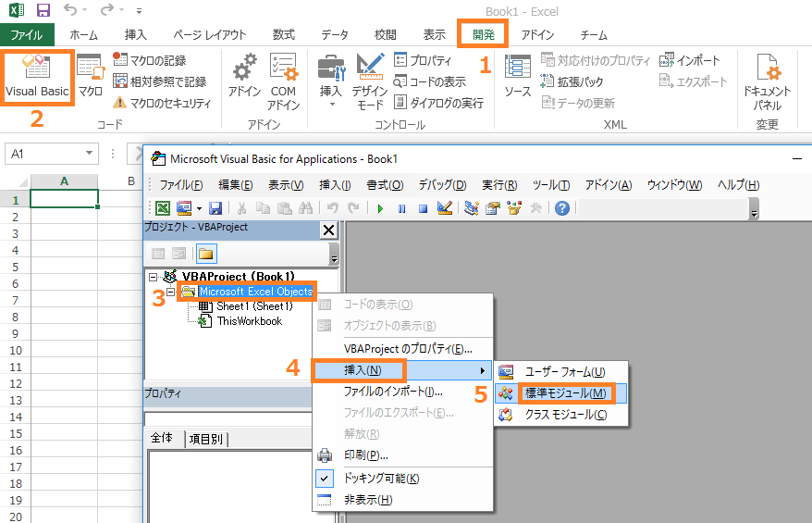Open VBA editor ファイル(F) menu
812x523 pixels.
[x=180, y=185]
